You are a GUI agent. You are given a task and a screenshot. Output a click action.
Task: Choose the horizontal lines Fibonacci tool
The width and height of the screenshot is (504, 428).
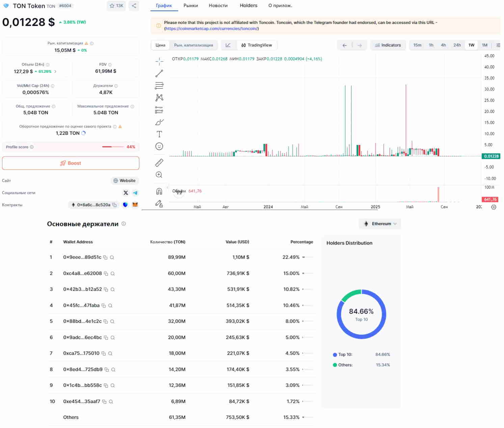pyautogui.click(x=159, y=85)
